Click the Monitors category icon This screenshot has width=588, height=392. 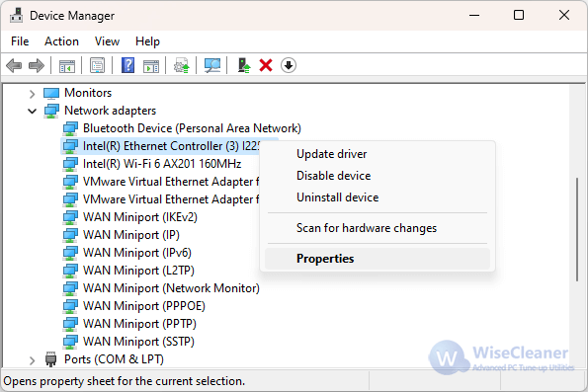tap(51, 93)
